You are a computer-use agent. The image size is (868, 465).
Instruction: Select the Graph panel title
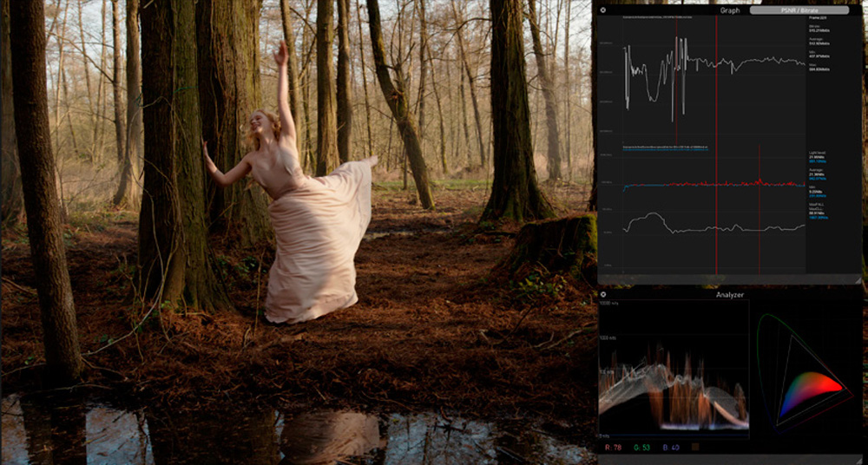pyautogui.click(x=730, y=10)
